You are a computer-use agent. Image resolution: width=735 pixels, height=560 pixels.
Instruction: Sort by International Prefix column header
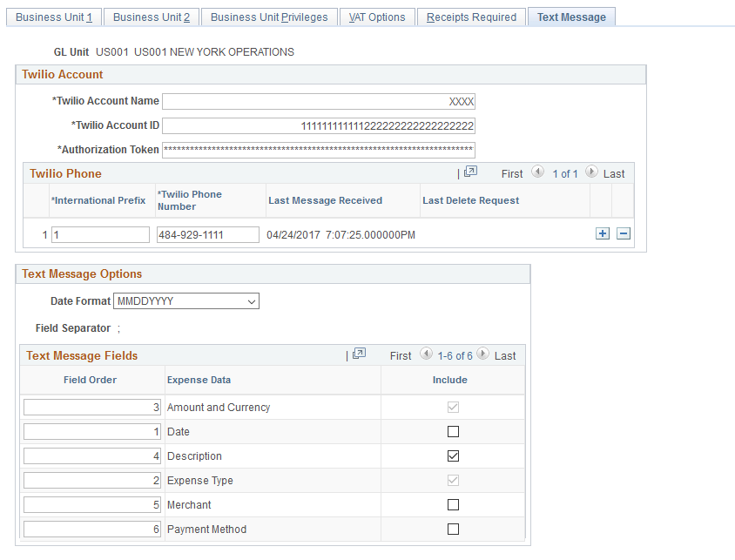[98, 200]
